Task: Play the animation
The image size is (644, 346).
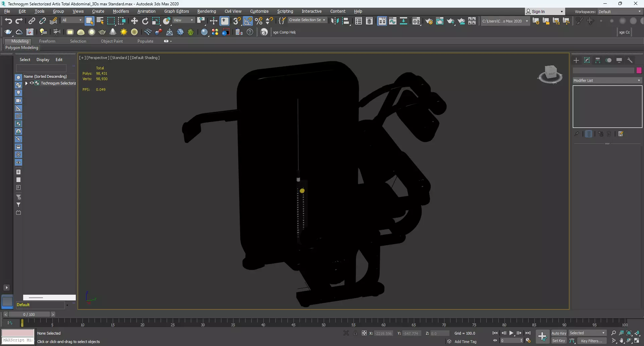Action: pos(512,333)
